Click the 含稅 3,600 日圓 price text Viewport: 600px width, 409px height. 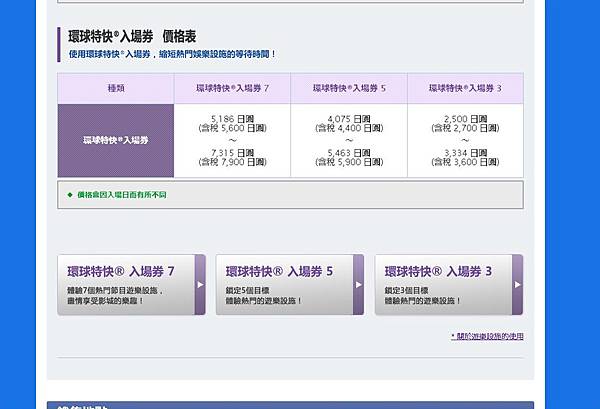coord(465,162)
